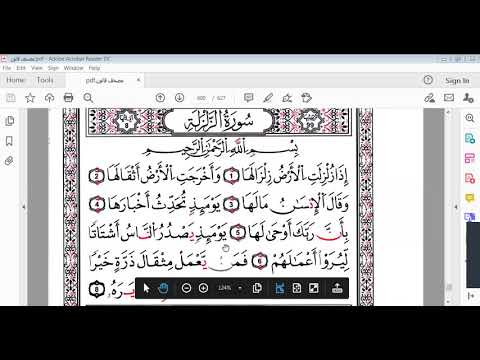Click the Full screen mode icon
This screenshot has width=480, height=360.
coord(314,288)
